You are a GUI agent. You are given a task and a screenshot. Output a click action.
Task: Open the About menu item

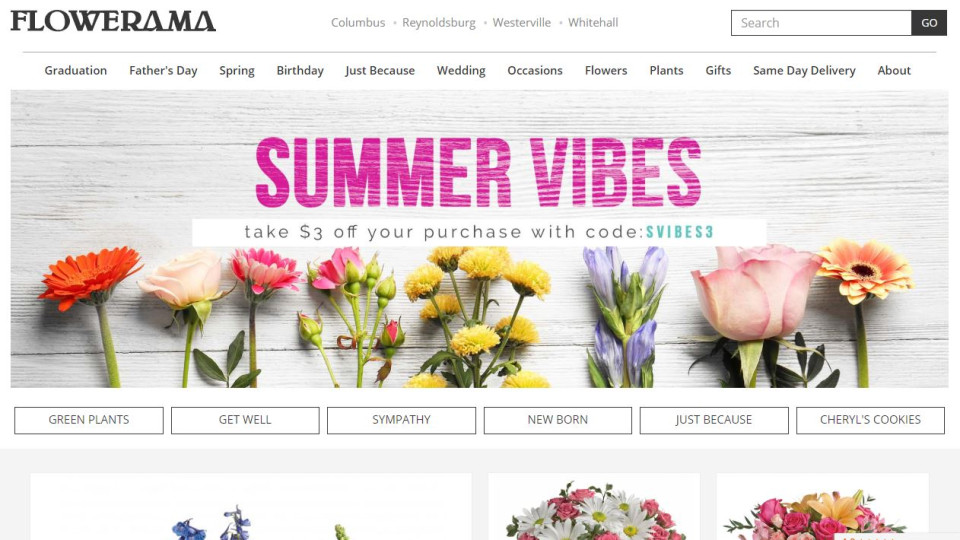(894, 70)
